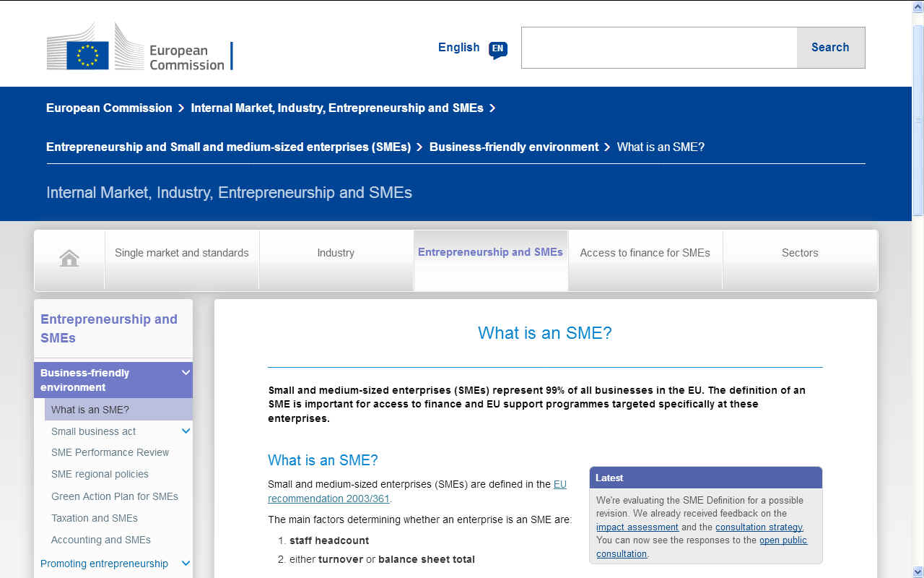This screenshot has height=578, width=924.
Task: Click the 'Latest' box header
Action: [x=706, y=478]
